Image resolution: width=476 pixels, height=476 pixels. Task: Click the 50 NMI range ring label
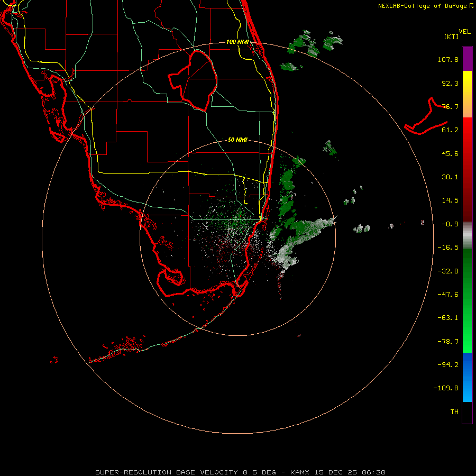click(x=237, y=140)
